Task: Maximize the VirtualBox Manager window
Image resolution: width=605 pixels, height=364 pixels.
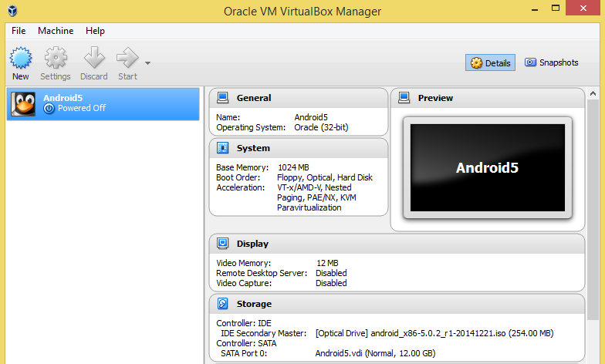Action: 556,8
